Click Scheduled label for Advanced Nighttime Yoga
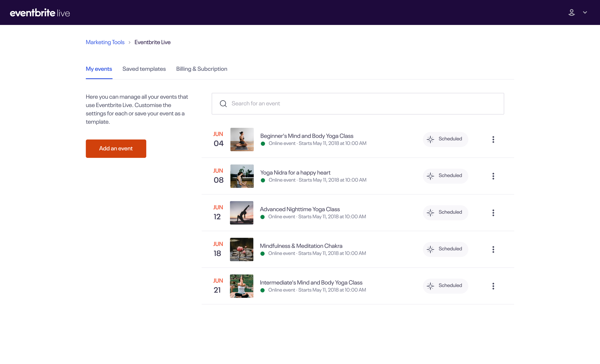Viewport: 600px width, 364px height. click(450, 212)
